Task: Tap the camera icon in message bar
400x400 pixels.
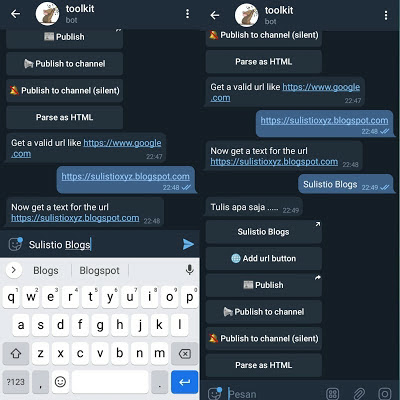Action: pyautogui.click(x=385, y=394)
